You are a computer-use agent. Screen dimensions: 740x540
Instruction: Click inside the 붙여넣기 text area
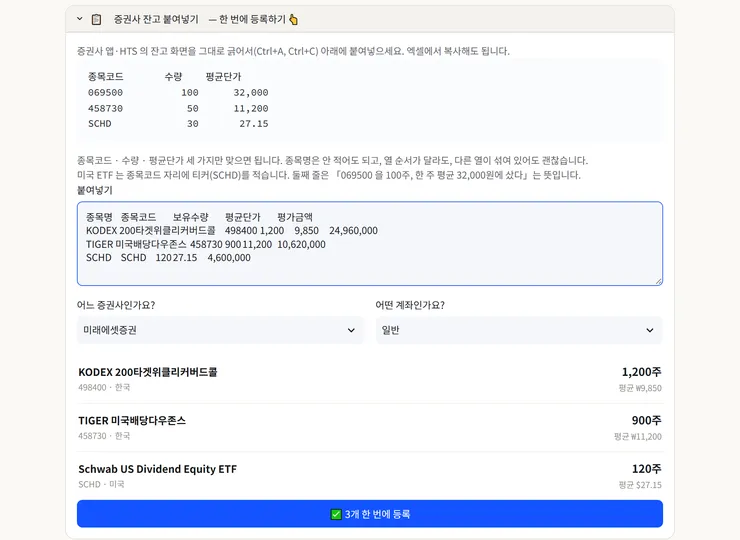point(370,244)
